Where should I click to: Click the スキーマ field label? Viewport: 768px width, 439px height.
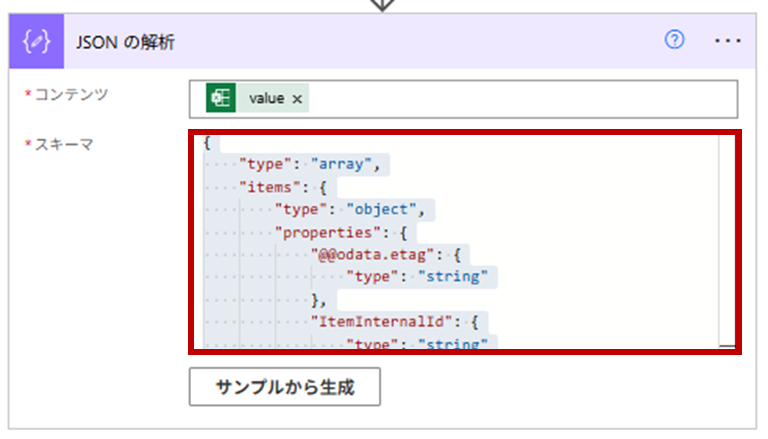click(64, 145)
